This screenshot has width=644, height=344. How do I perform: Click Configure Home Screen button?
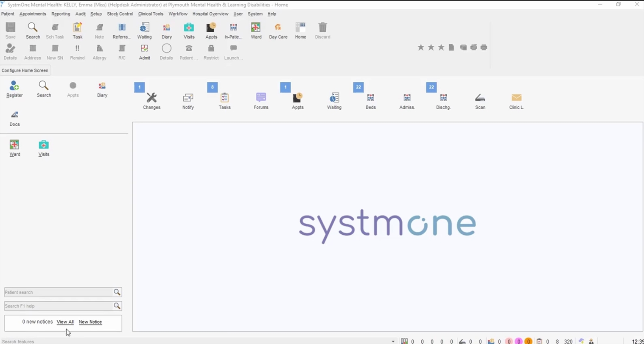pyautogui.click(x=25, y=70)
